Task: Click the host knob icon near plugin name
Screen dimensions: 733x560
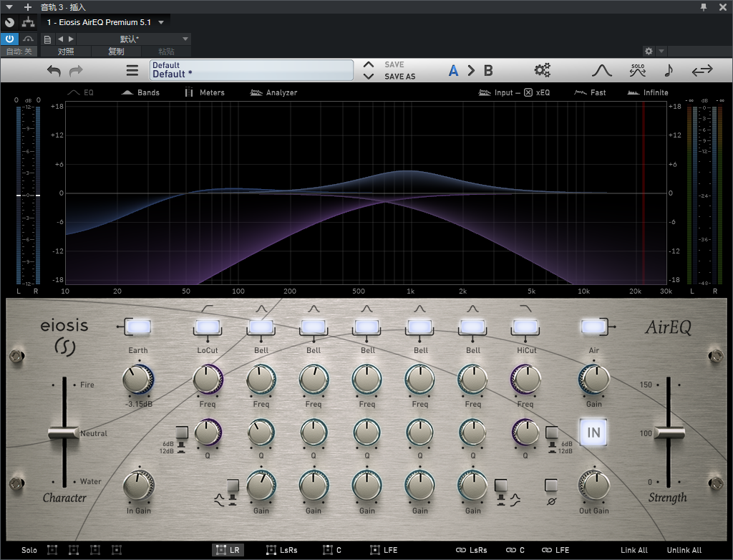Action: point(9,22)
